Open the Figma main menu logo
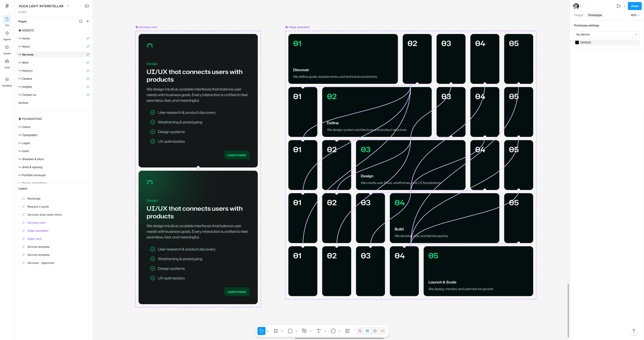The height and width of the screenshot is (340, 644). (x=7, y=6)
